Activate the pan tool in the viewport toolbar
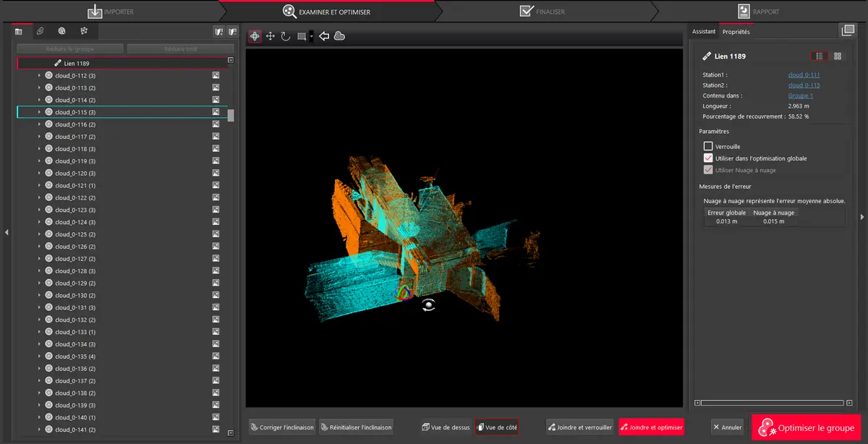 (271, 35)
